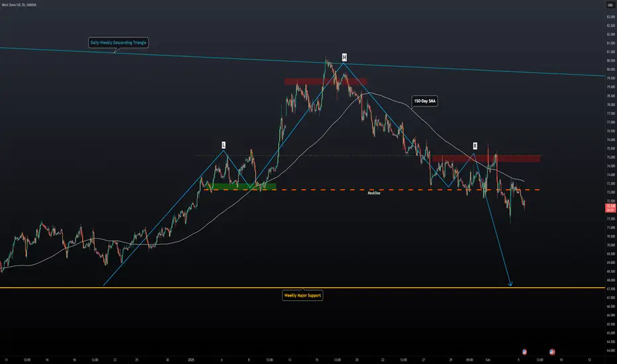Click the current price tag 72.228
Image resolution: width=617 pixels, height=364 pixels.
pos(610,208)
